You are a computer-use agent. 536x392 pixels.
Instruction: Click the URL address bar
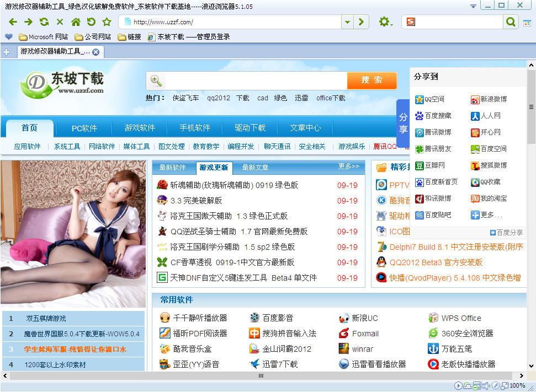pos(231,22)
